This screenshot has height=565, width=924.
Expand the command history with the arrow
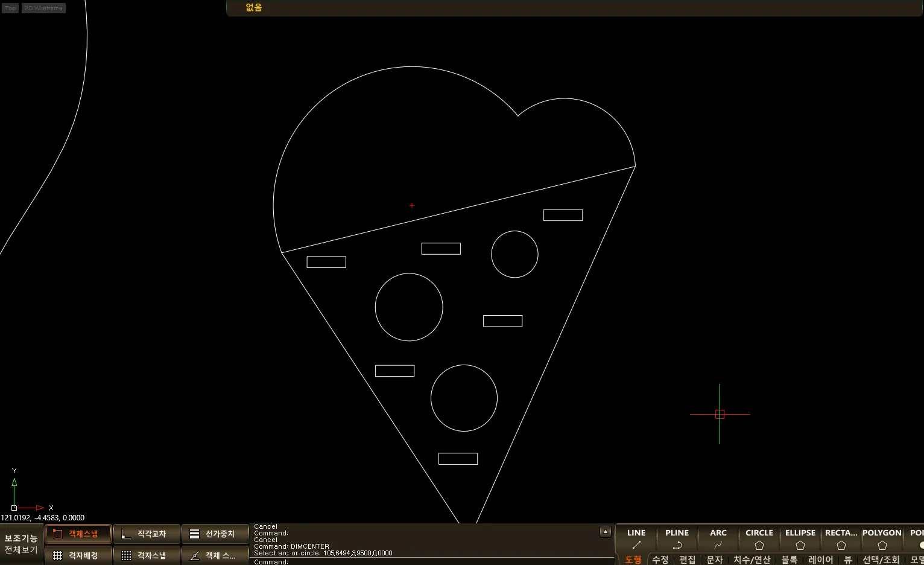(x=606, y=532)
